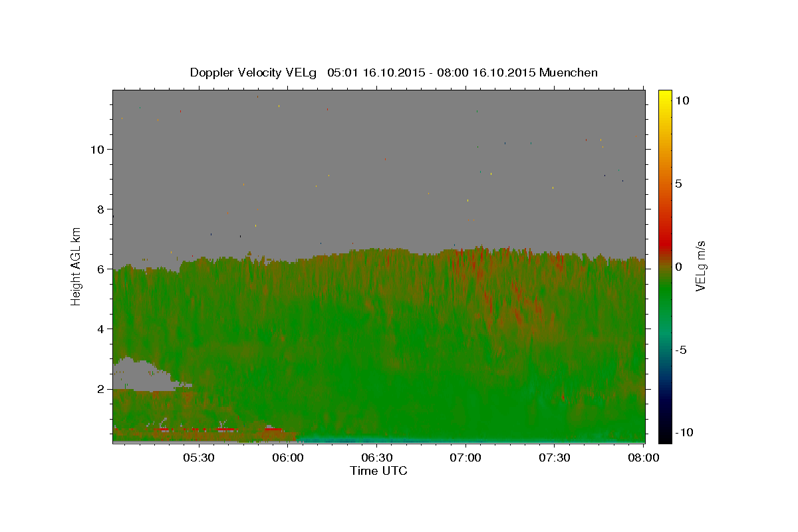Click the plot title "Doppler Velocity VELg"
Screen dimensions: 798x532
(x=254, y=72)
